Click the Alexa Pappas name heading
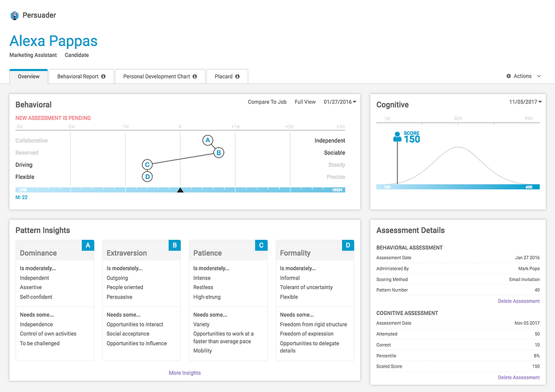555x392 pixels. point(54,41)
